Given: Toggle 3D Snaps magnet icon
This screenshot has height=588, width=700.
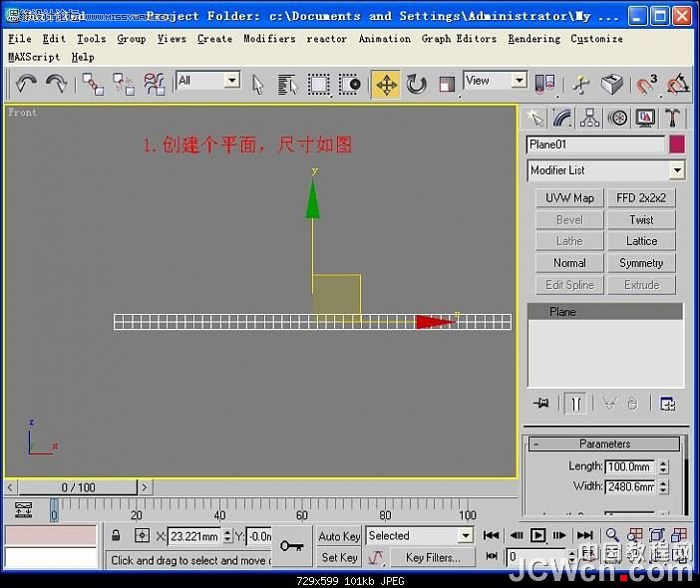Looking at the screenshot, I should pyautogui.click(x=645, y=84).
